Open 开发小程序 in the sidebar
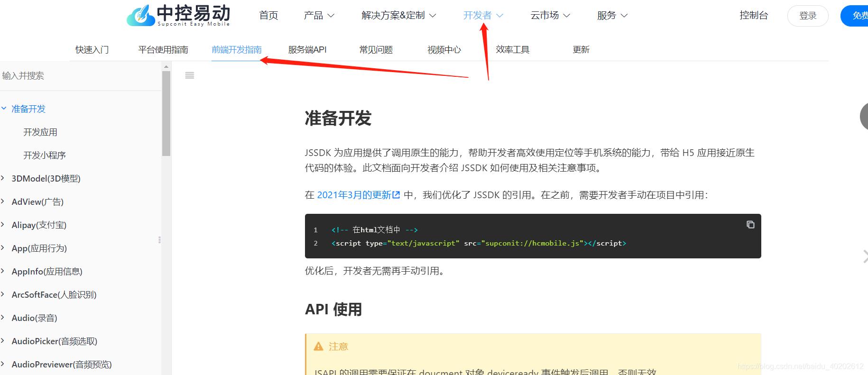Screen dimensions: 868x375 45,155
